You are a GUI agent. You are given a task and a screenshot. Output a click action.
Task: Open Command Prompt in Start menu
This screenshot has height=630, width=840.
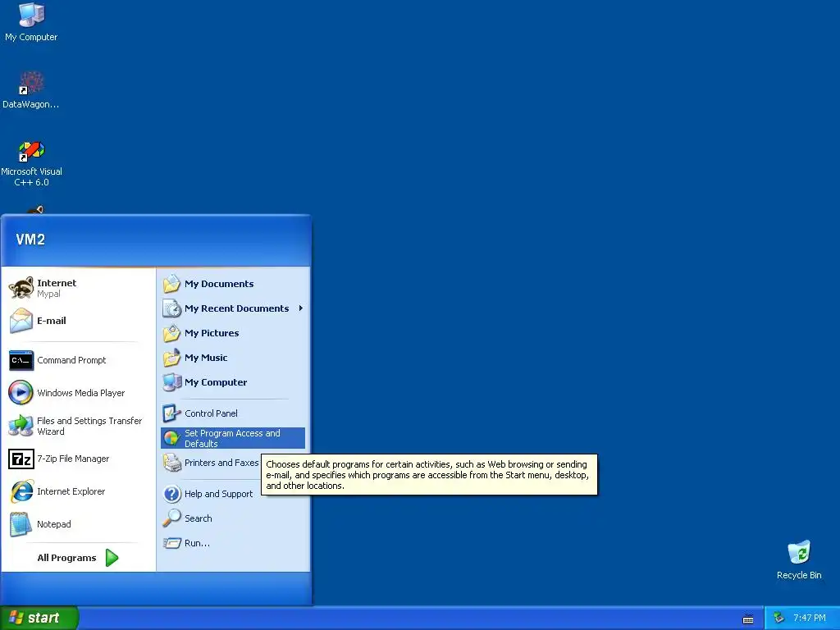[x=79, y=360]
